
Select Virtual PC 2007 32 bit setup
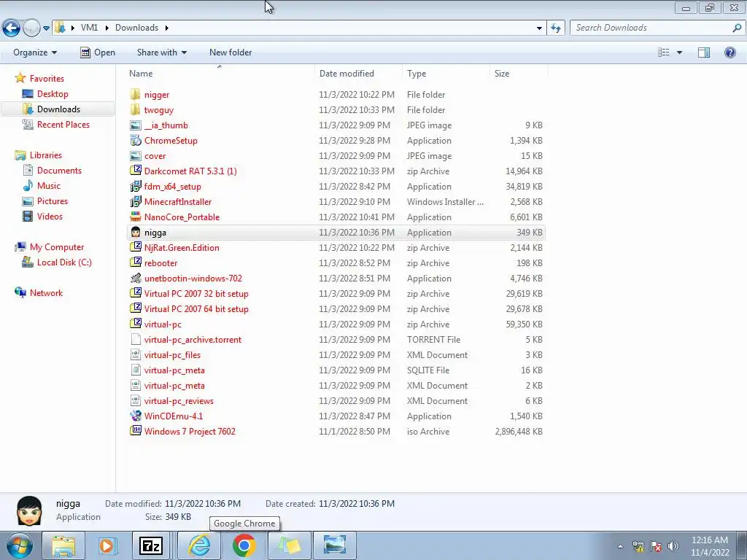[196, 294]
